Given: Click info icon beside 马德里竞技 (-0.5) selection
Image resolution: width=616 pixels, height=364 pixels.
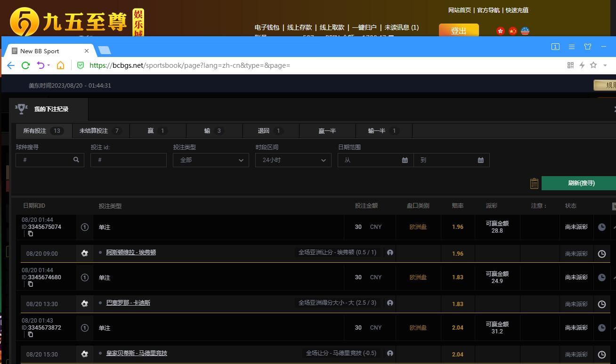Looking at the screenshot, I should pos(390,353).
